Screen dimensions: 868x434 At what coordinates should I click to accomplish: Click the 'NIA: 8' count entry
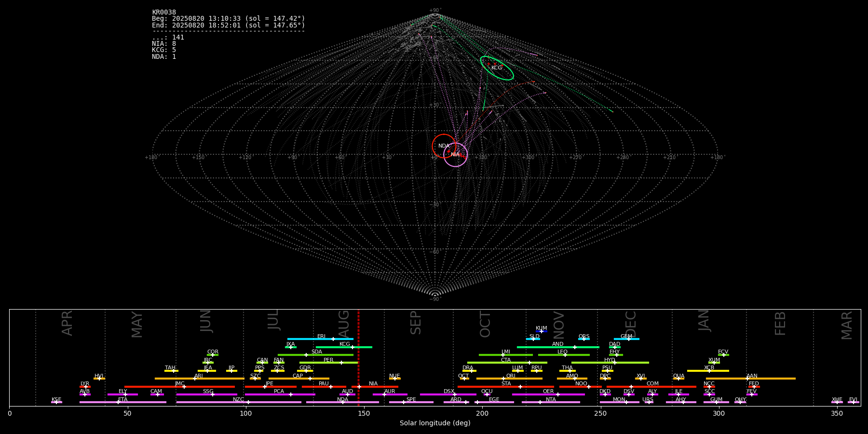(164, 44)
